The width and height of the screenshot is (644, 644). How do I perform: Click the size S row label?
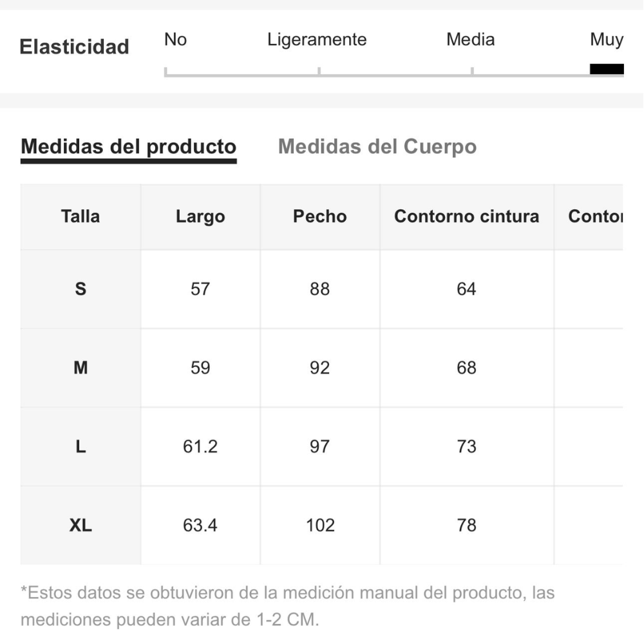pyautogui.click(x=80, y=289)
